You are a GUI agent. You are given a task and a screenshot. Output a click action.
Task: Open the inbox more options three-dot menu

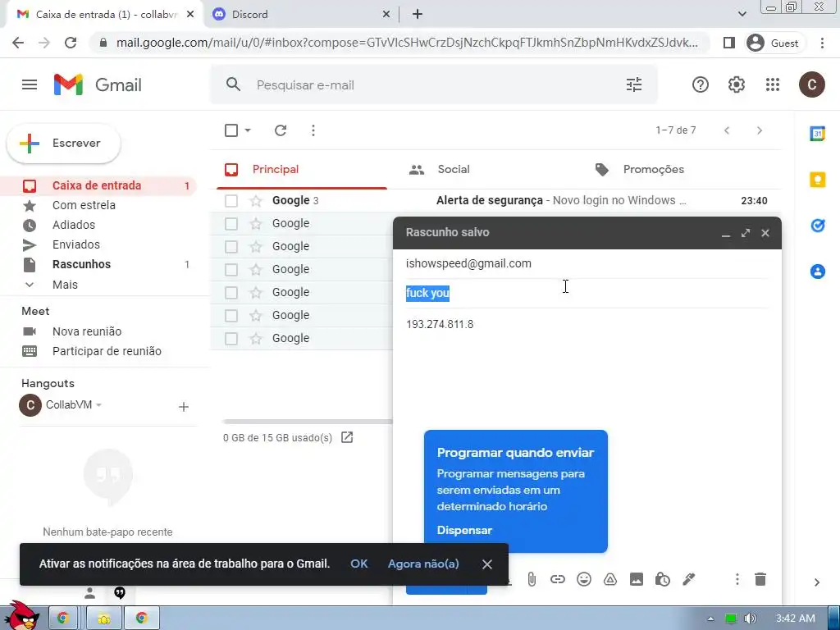(x=313, y=130)
